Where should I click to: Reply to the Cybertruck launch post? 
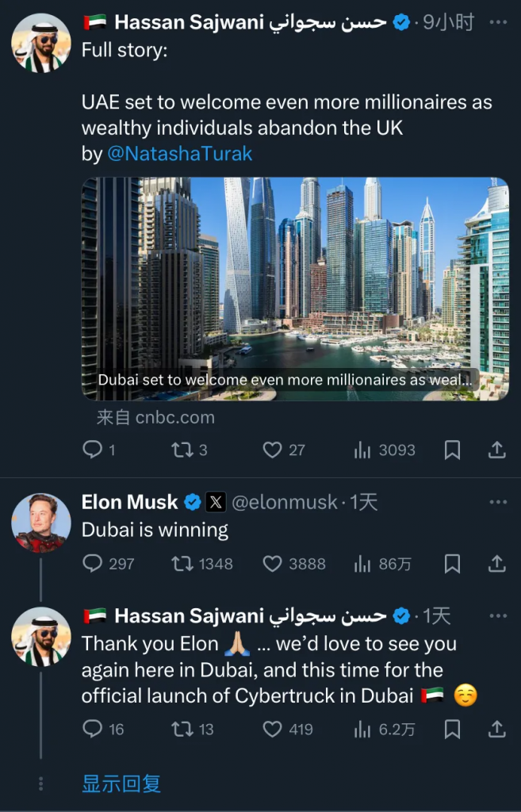93,729
